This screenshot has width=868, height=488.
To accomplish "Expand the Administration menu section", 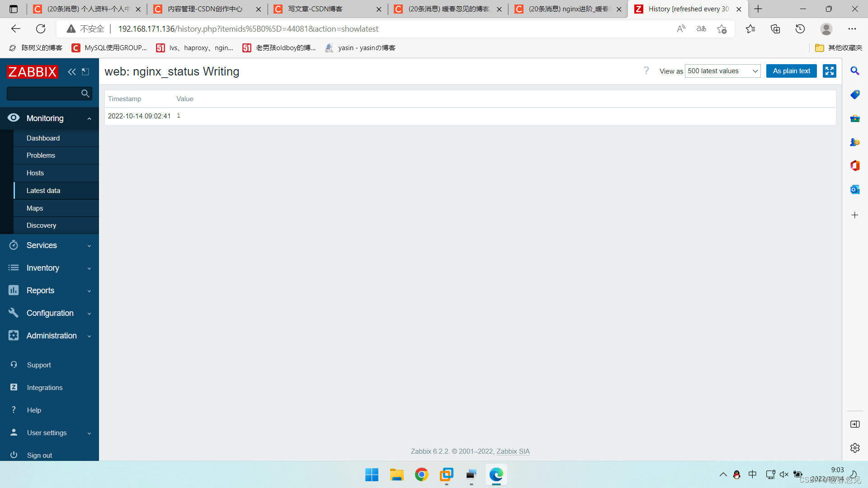I will click(49, 336).
